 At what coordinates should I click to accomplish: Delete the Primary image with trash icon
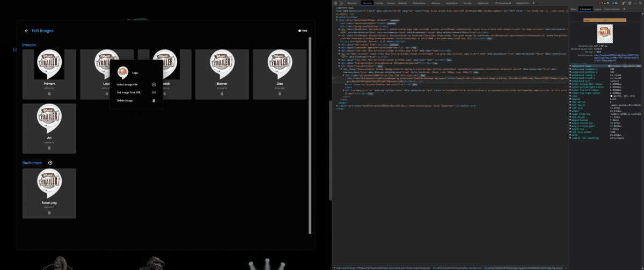click(49, 93)
